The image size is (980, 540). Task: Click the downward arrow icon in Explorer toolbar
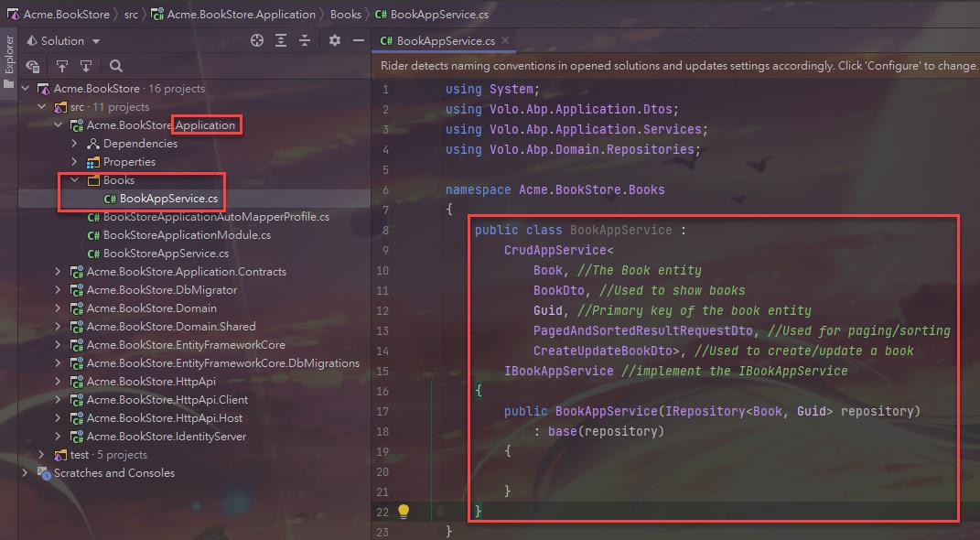click(86, 66)
